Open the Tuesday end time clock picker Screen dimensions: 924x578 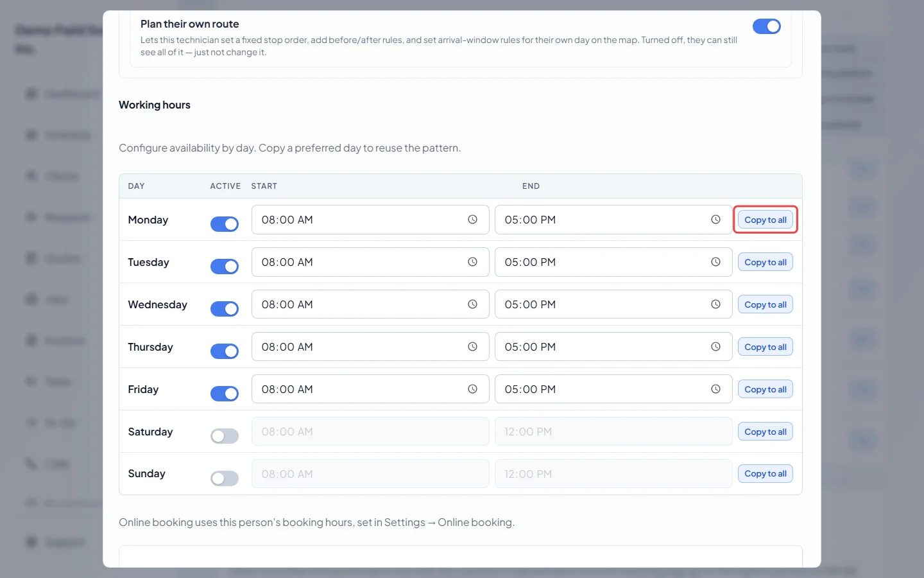[x=715, y=262]
